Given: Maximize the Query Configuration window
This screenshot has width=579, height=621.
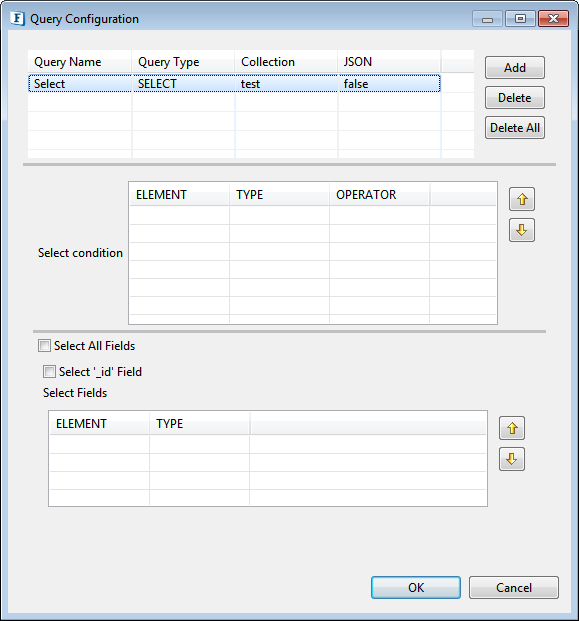Looking at the screenshot, I should click(x=520, y=19).
